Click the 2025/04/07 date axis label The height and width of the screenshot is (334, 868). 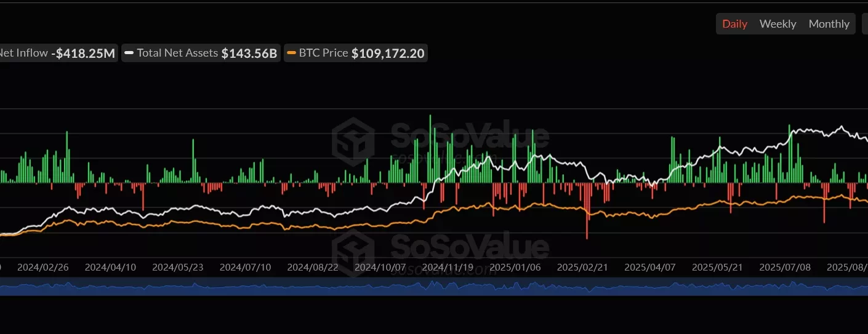(650, 268)
